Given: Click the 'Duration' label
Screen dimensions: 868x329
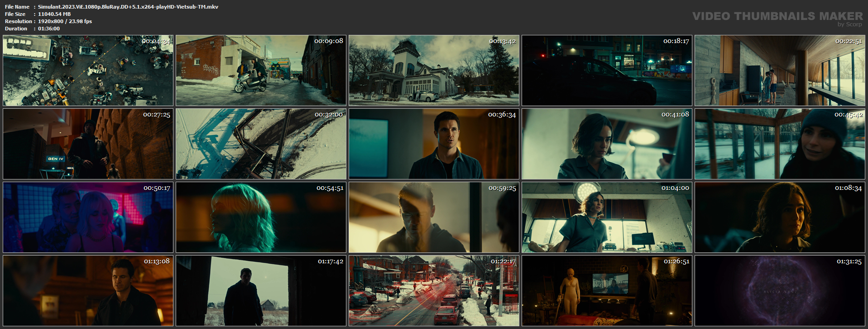Looking at the screenshot, I should [16, 29].
